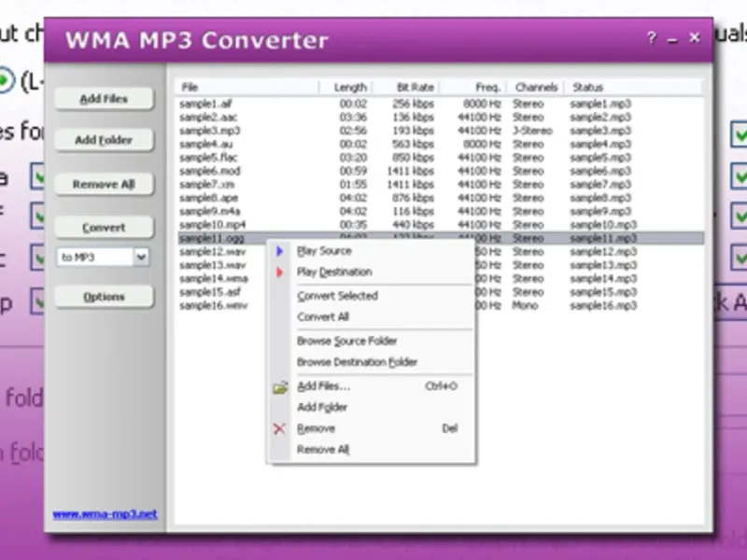
Task: Select the sample5.flac file row
Action: (441, 158)
